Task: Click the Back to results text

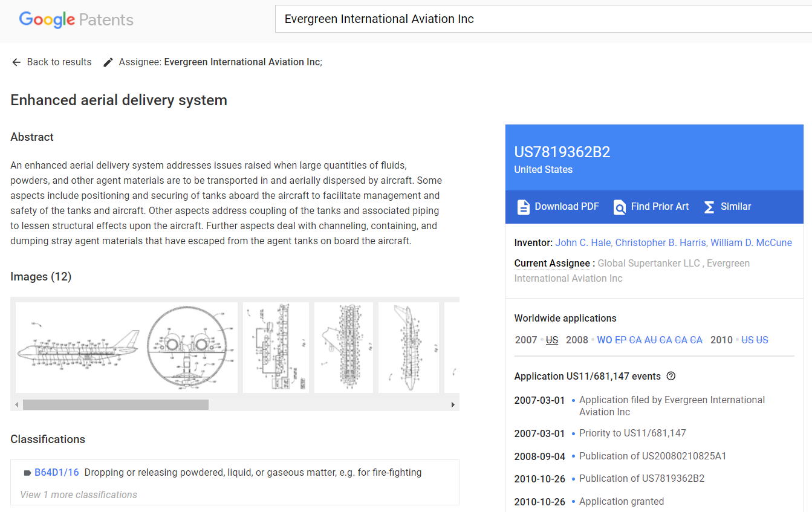Action: 59,62
